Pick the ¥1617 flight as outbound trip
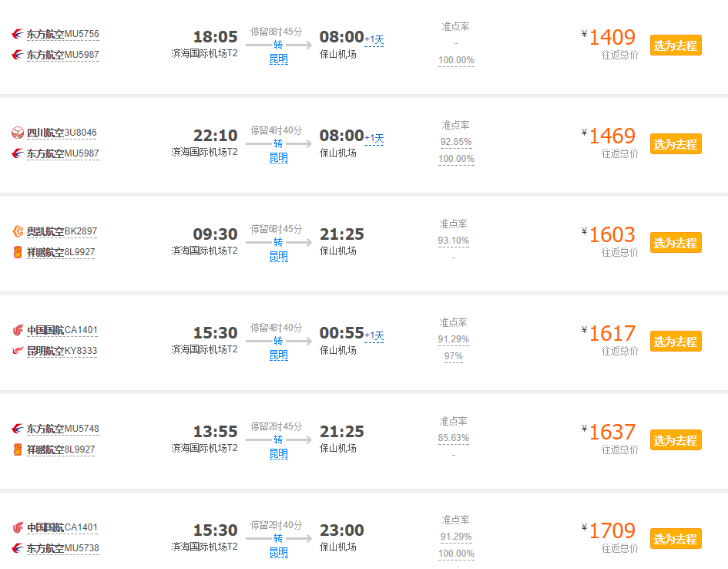The image size is (728, 569). point(676,342)
